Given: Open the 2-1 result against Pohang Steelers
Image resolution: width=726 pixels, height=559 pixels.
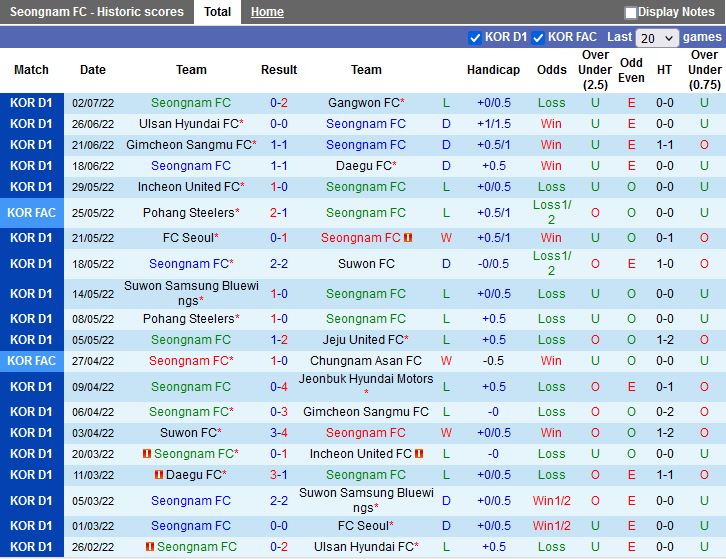Looking at the screenshot, I should tap(279, 213).
